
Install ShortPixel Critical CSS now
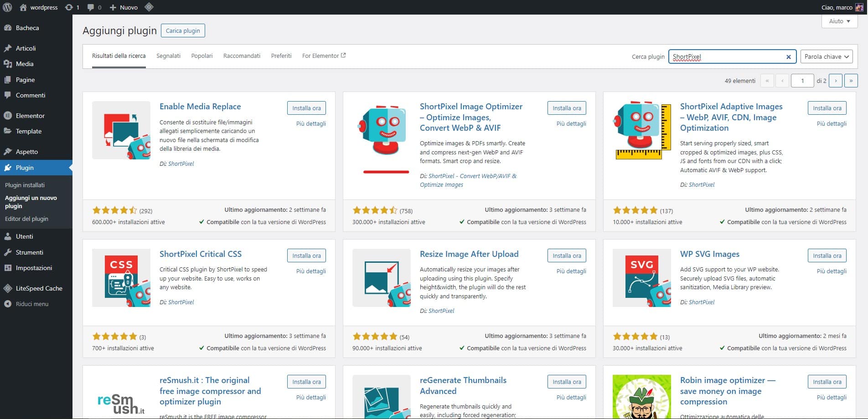pyautogui.click(x=306, y=255)
